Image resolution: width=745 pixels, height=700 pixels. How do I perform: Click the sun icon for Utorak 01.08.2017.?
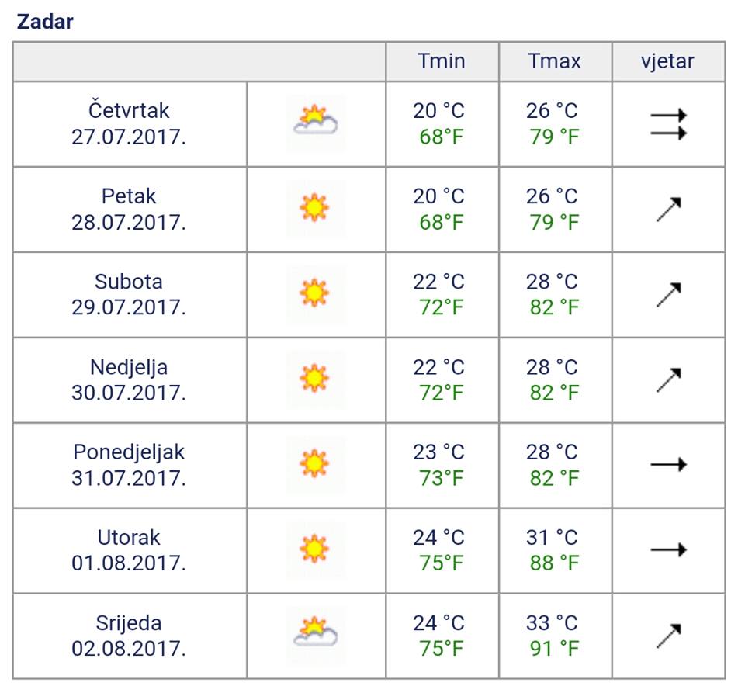(x=314, y=549)
